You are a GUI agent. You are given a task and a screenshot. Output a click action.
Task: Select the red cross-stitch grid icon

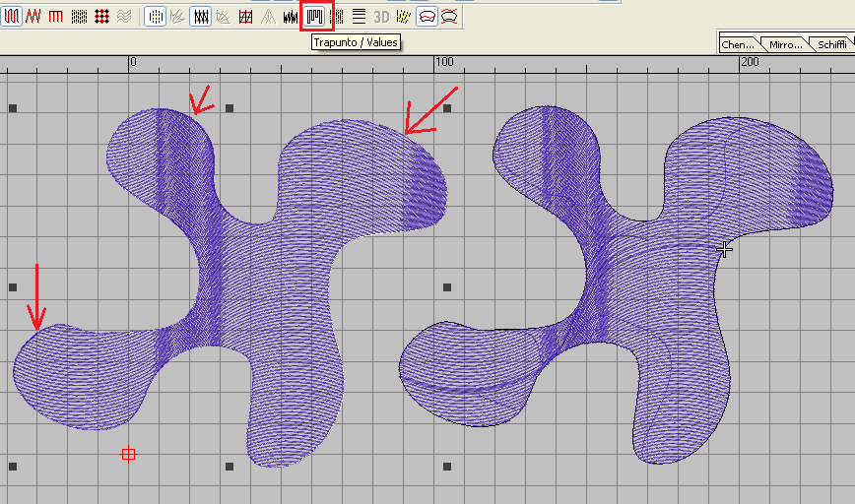101,16
